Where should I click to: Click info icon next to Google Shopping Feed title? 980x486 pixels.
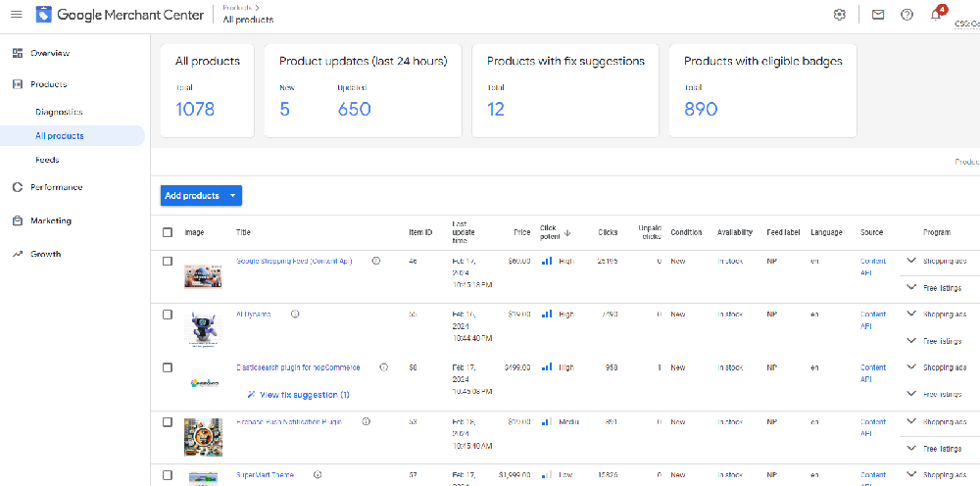pyautogui.click(x=376, y=261)
